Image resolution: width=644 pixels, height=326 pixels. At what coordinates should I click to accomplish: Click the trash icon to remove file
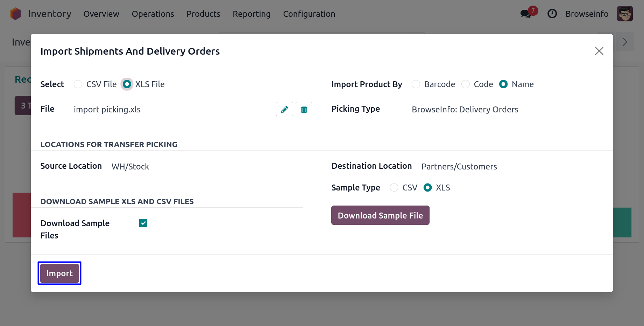[x=304, y=110]
